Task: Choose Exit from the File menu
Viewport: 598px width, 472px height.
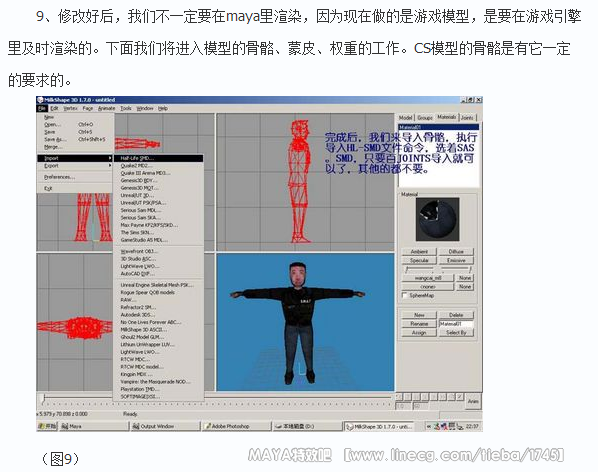Action: [x=75, y=188]
